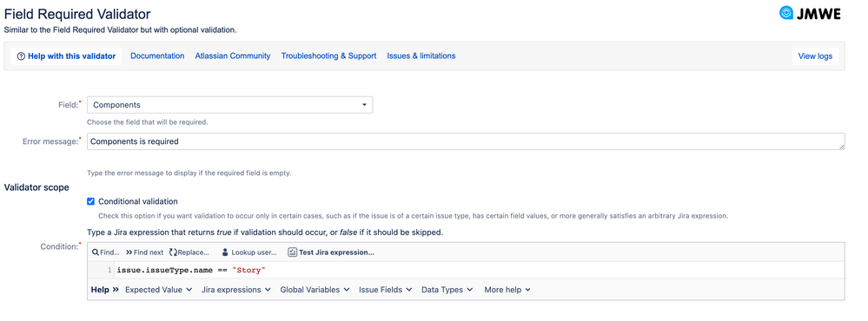
Task: Click the Help chevrons in editor footer
Action: 116,290
